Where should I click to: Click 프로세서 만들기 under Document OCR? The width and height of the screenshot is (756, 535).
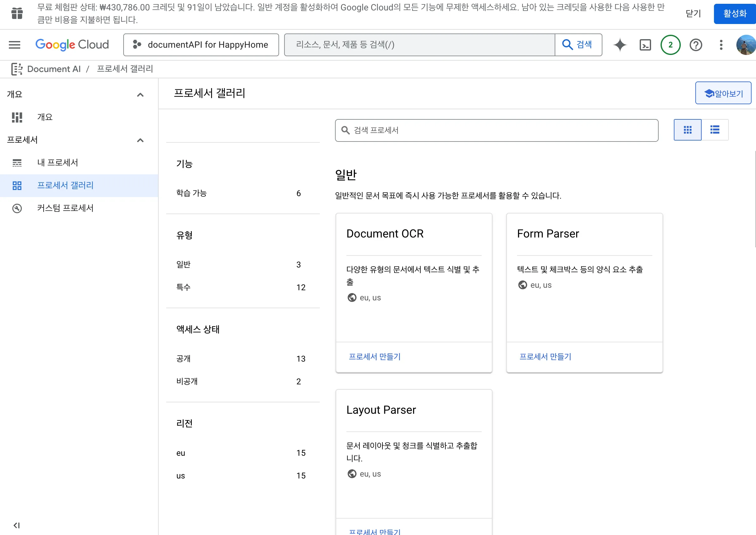click(375, 357)
